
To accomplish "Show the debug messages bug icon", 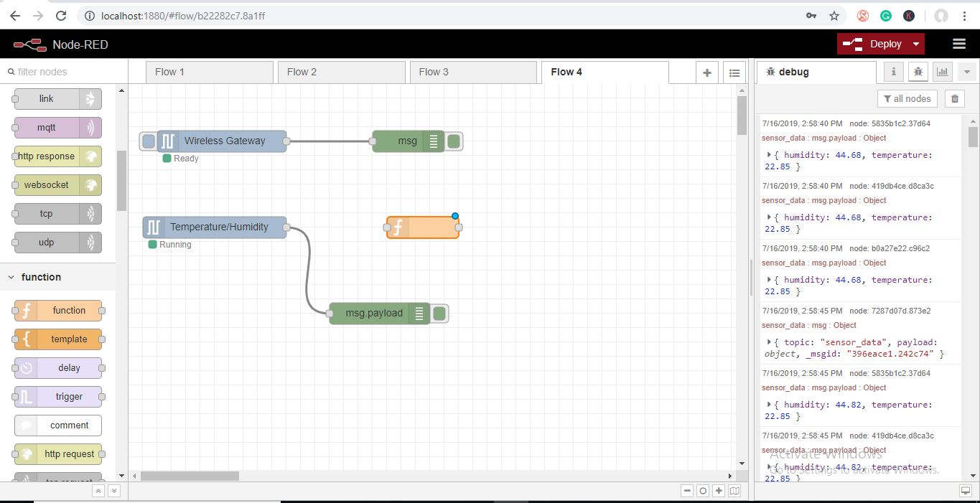I will tap(918, 72).
